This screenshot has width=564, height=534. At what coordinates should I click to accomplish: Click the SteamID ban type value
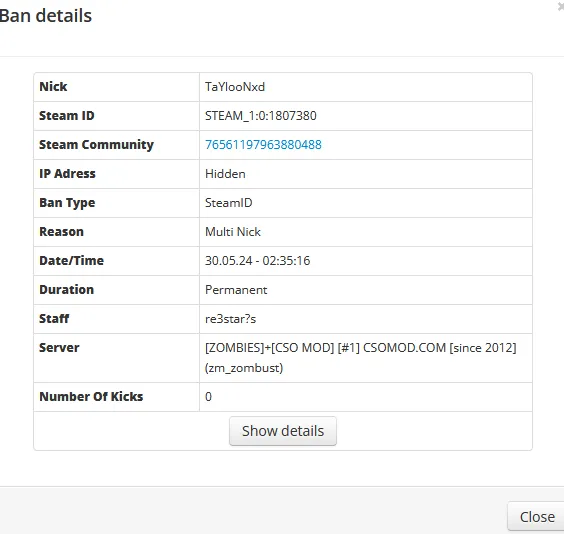pos(229,203)
